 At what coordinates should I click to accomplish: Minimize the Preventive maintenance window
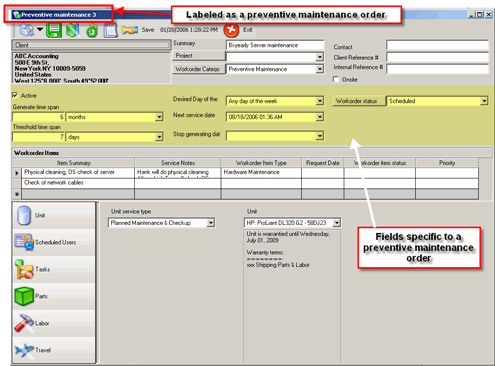pos(471,14)
